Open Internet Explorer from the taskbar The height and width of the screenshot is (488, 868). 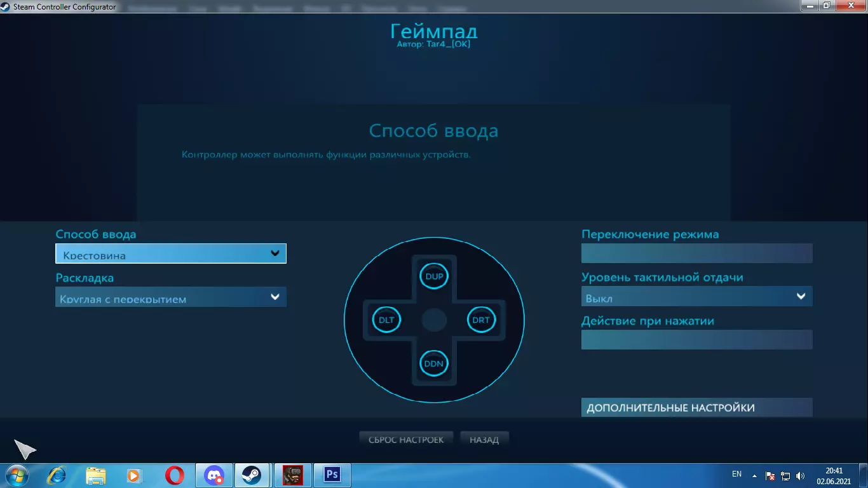pyautogui.click(x=57, y=475)
